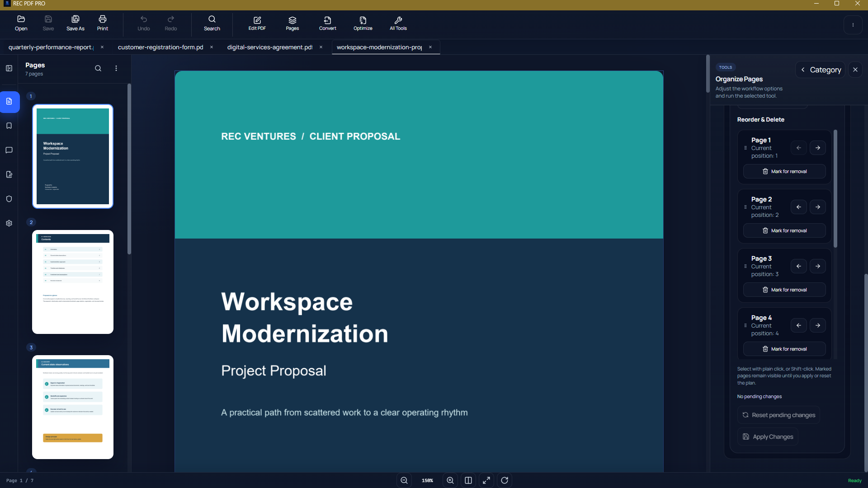868x488 pixels.
Task: Open Pages panel more options menu
Action: [116, 68]
